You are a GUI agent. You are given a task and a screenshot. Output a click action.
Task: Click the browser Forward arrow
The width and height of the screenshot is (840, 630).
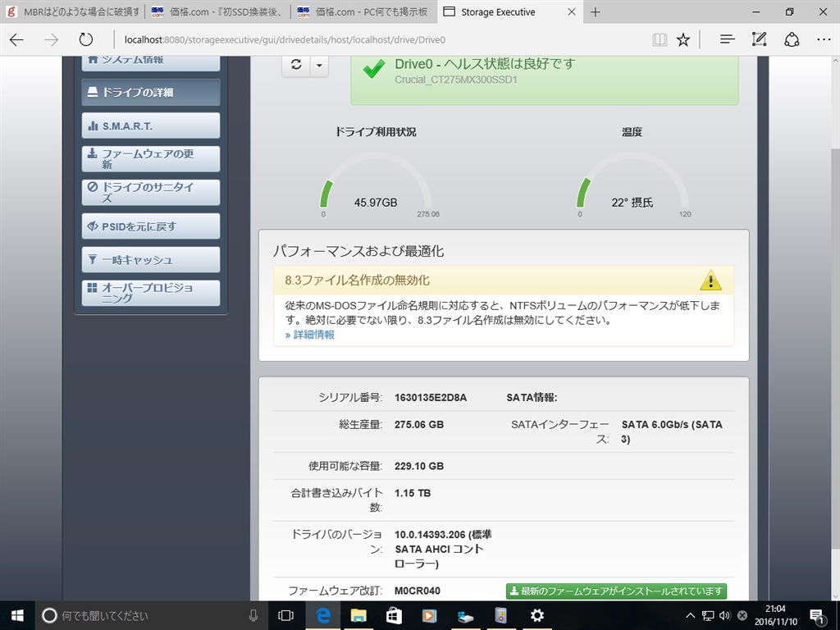[52, 39]
